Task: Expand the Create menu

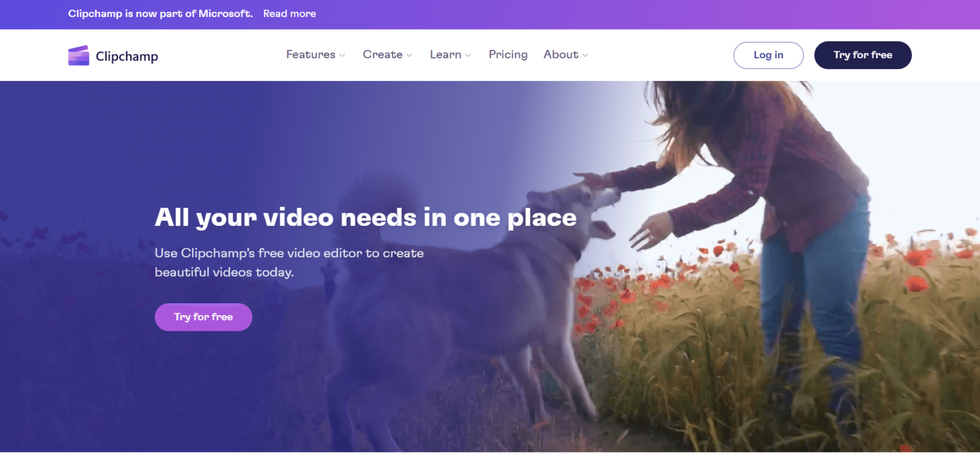Action: pyautogui.click(x=383, y=55)
